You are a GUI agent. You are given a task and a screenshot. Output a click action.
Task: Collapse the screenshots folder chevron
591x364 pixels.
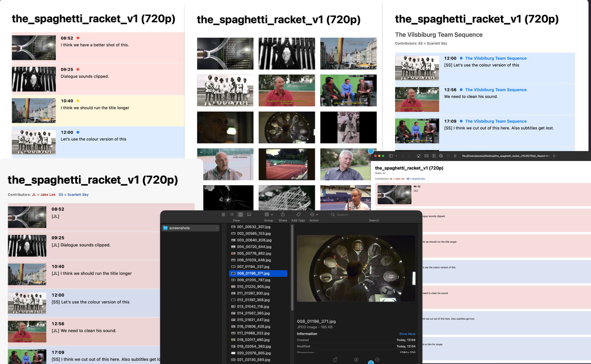click(x=217, y=228)
